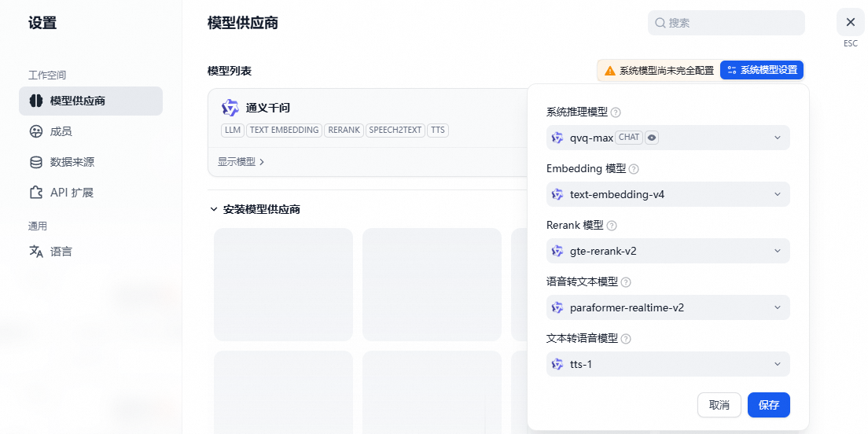Click the 工作空间 section label
868x434 pixels.
(47, 75)
